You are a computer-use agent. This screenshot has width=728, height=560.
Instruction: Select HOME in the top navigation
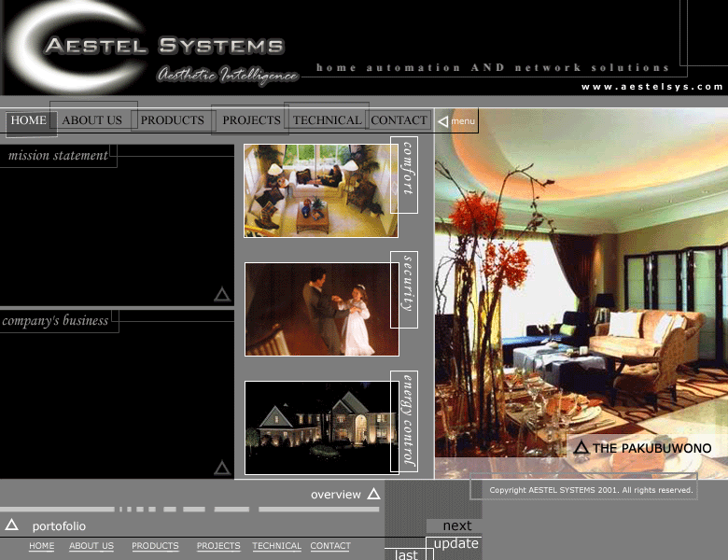coord(29,120)
